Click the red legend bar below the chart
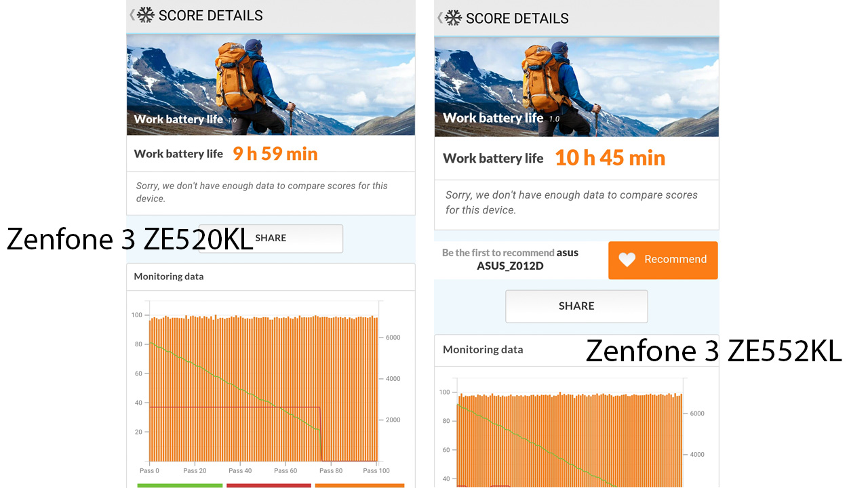Screen dimensions: 868x488 coord(269,486)
